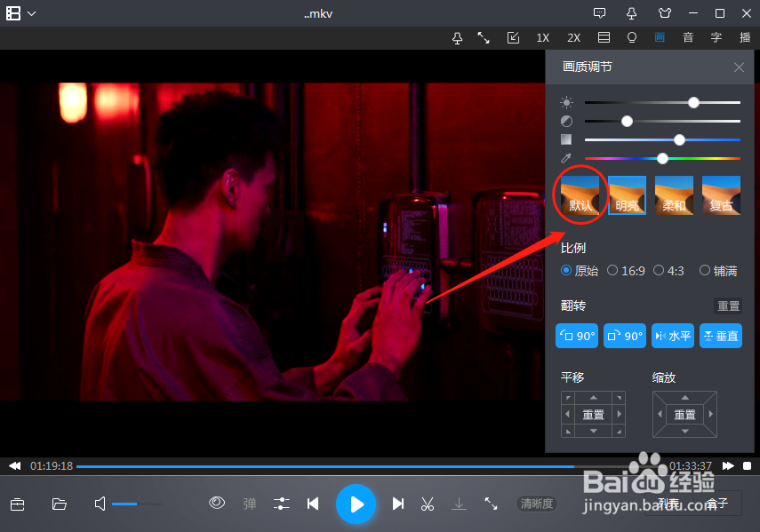Click the download arrow icon
The width and height of the screenshot is (760, 532).
pos(459,504)
